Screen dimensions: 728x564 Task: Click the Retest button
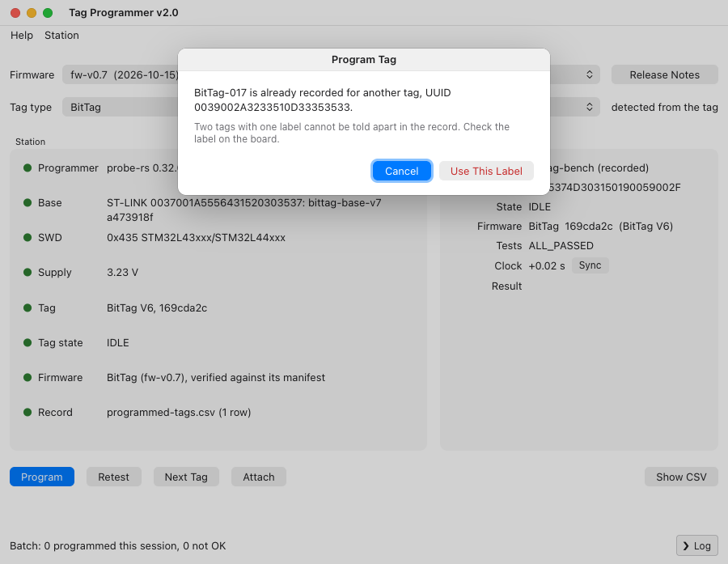click(x=114, y=477)
